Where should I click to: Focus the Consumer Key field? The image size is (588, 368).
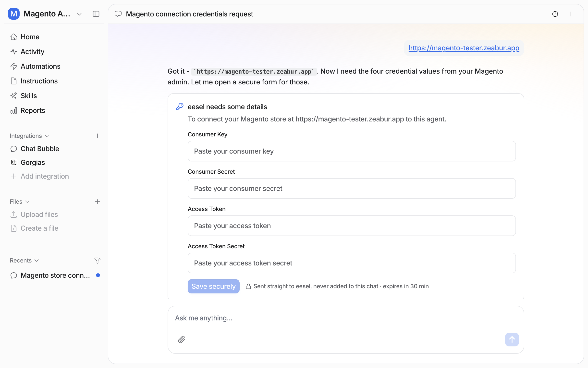point(352,151)
